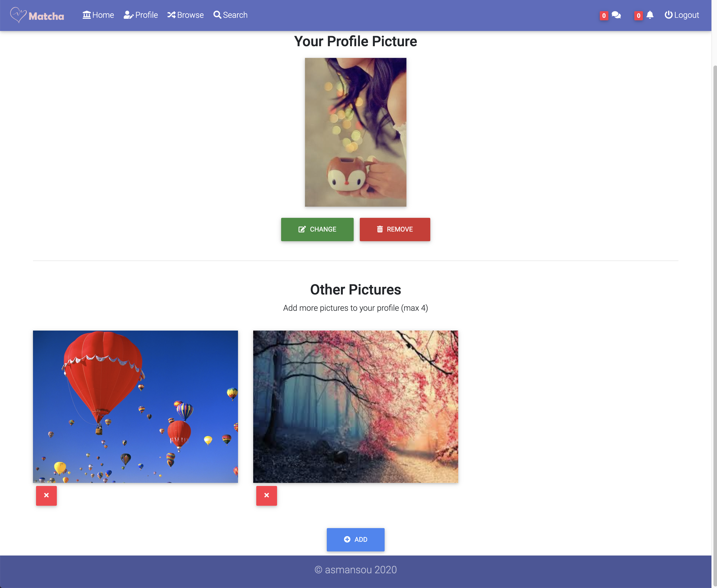Viewport: 717px width, 588px height.
Task: Click the blue ADD button
Action: click(x=355, y=539)
